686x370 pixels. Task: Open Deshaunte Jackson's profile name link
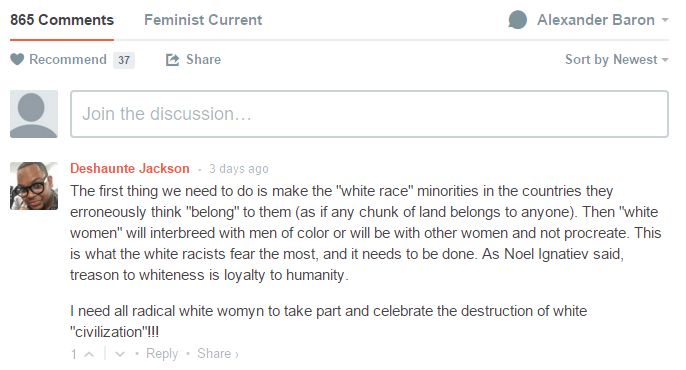(130, 168)
